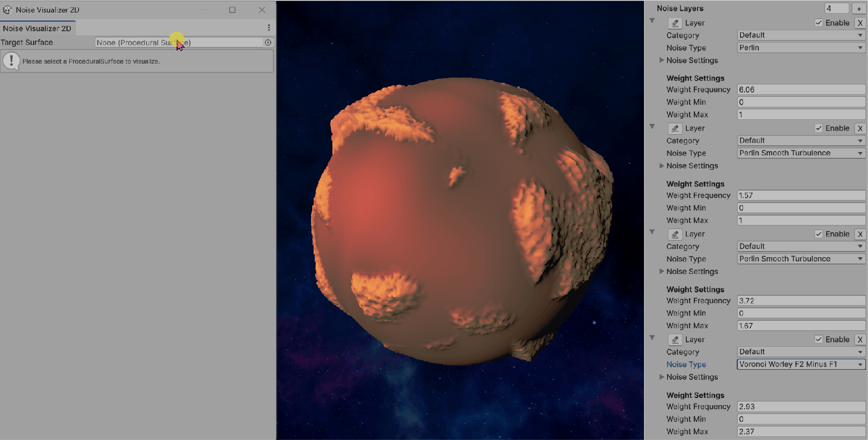Remove the first layer with its X button
The image size is (868, 440).
tap(860, 23)
